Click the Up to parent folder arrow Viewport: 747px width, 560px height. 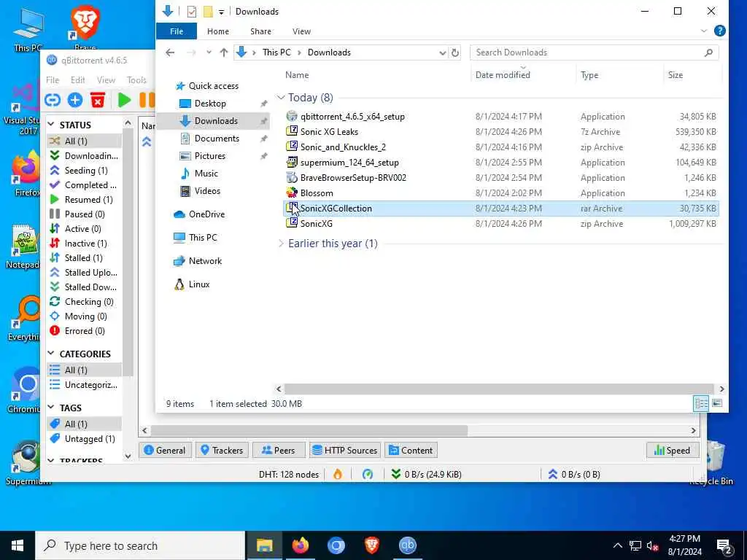224,52
